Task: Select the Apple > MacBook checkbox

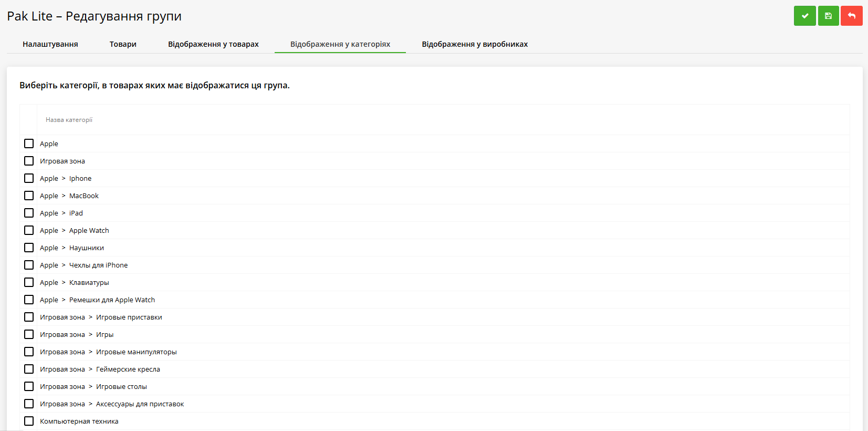Action: coord(29,196)
